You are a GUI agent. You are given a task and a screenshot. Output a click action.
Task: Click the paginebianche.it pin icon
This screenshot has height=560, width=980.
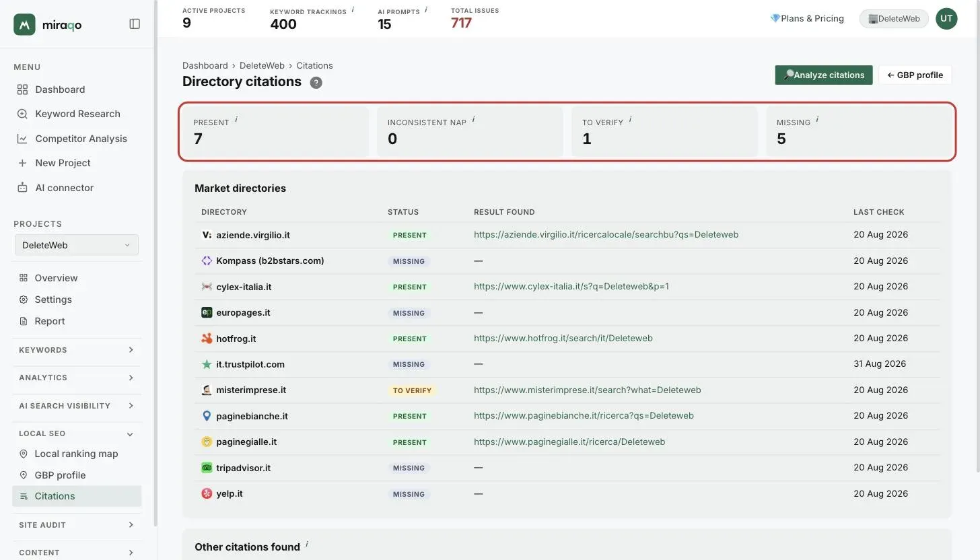tap(207, 416)
